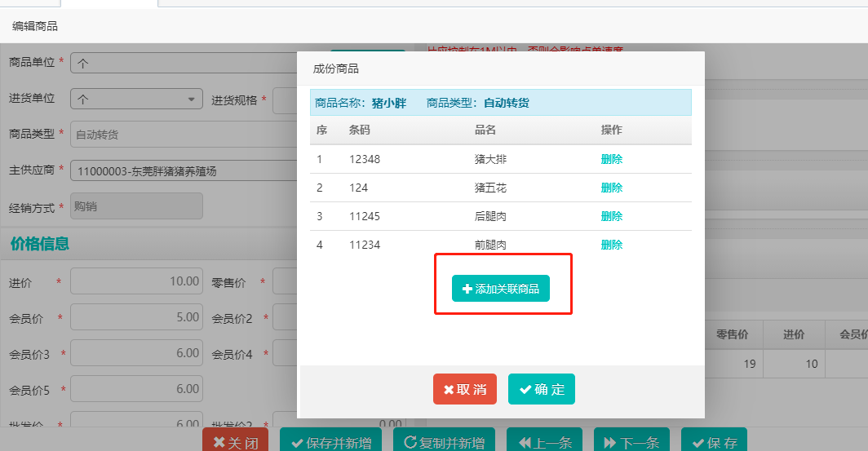Go to next record with 下一条
The image size is (868, 451).
point(631,442)
